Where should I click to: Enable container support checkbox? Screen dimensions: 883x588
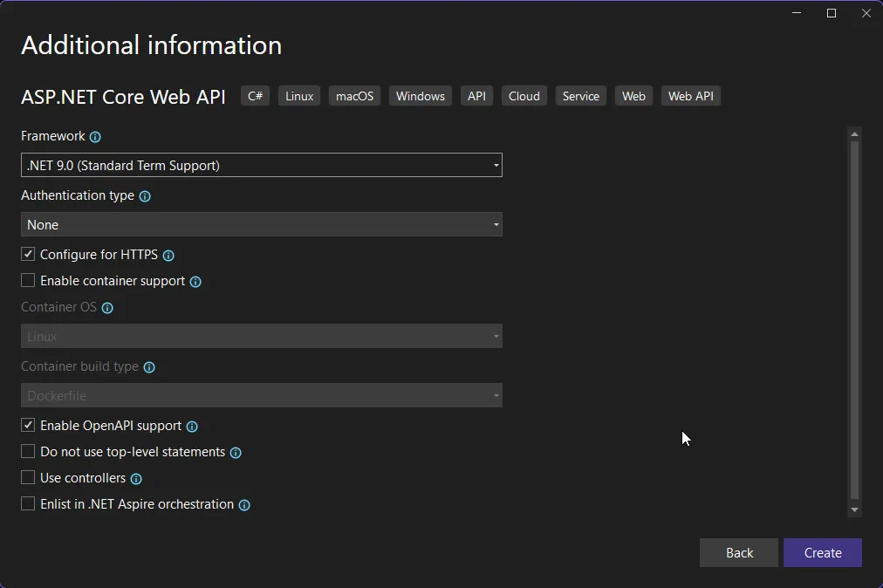tap(28, 281)
